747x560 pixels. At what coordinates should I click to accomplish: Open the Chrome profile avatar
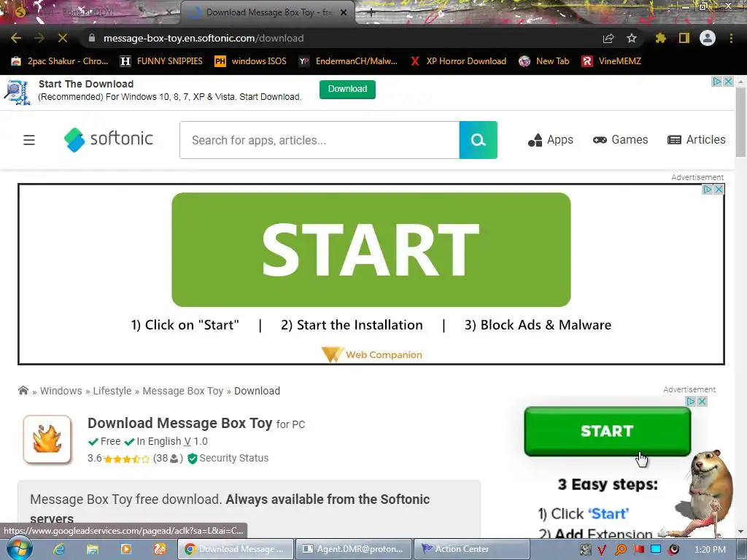pos(708,38)
